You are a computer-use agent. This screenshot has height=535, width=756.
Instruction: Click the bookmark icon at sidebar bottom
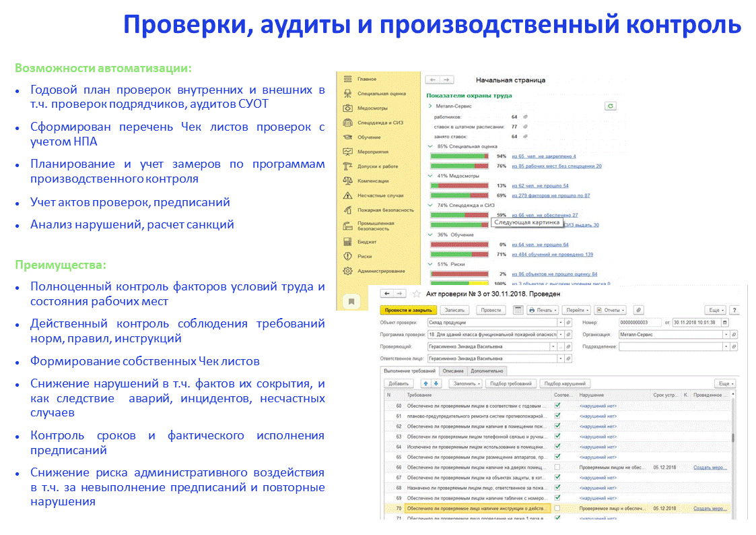351,301
